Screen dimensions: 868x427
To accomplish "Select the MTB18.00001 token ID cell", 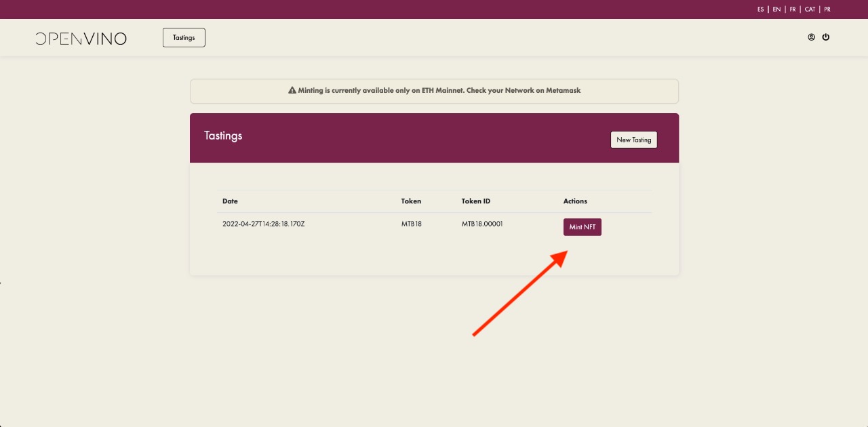I will [482, 224].
